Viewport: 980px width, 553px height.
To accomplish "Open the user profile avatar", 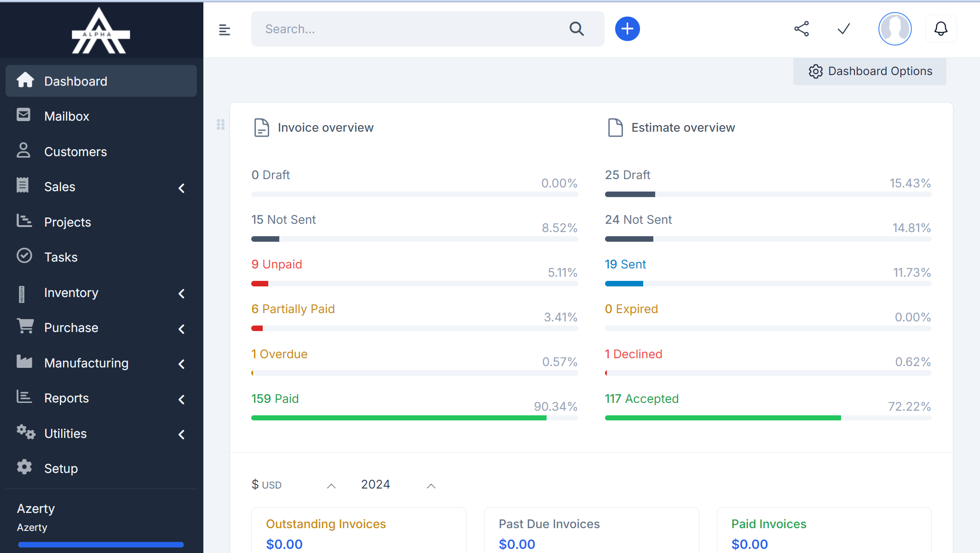I will pos(894,29).
